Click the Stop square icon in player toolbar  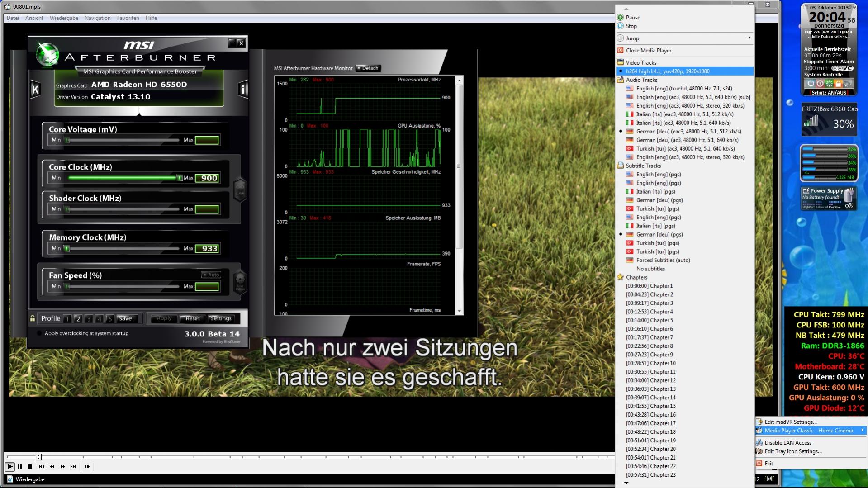(x=30, y=466)
